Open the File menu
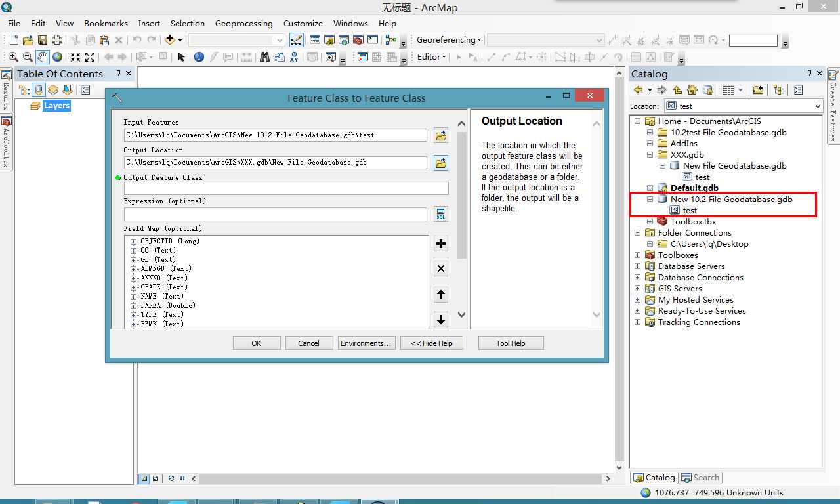Screen dimensions: 840x504 (14, 23)
